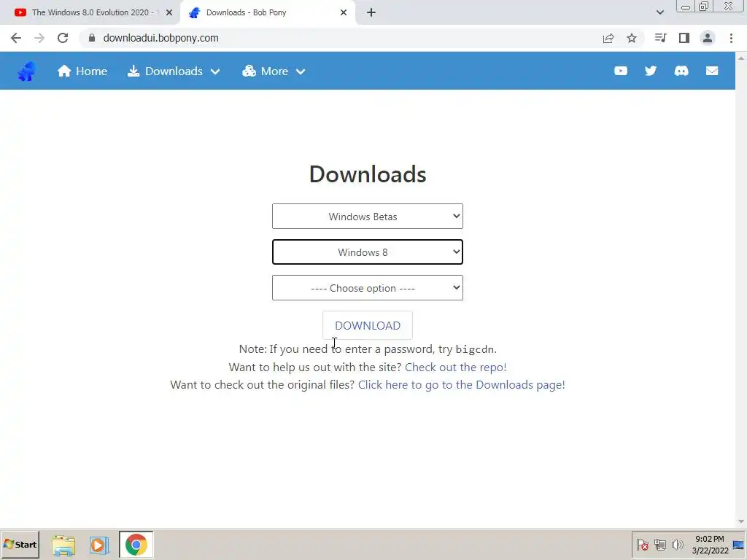Close the Windows 8.0 Evolution tab
The image size is (747, 560).
pos(169,12)
